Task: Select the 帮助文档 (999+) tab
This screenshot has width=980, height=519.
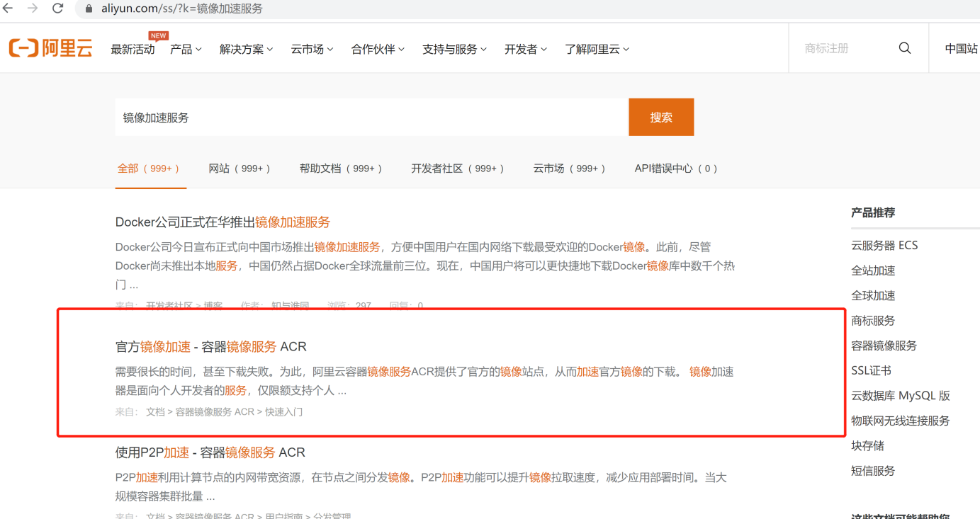Action: pos(342,169)
